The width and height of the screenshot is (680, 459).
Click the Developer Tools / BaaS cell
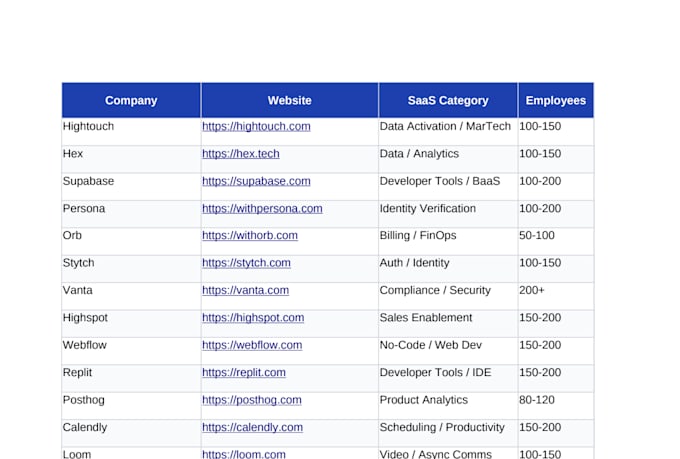click(448, 186)
